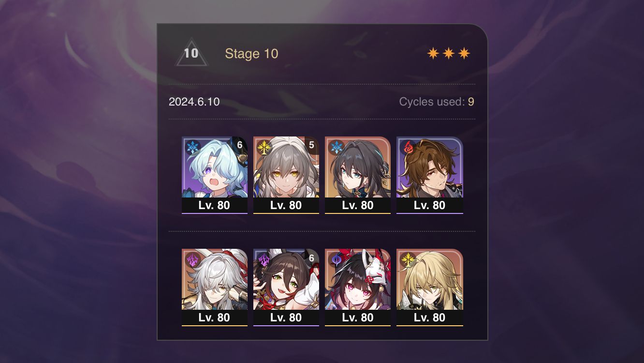Viewport: 644px width, 363px height.
Task: Click the Fire element icon on brown-haired character
Action: (407, 147)
